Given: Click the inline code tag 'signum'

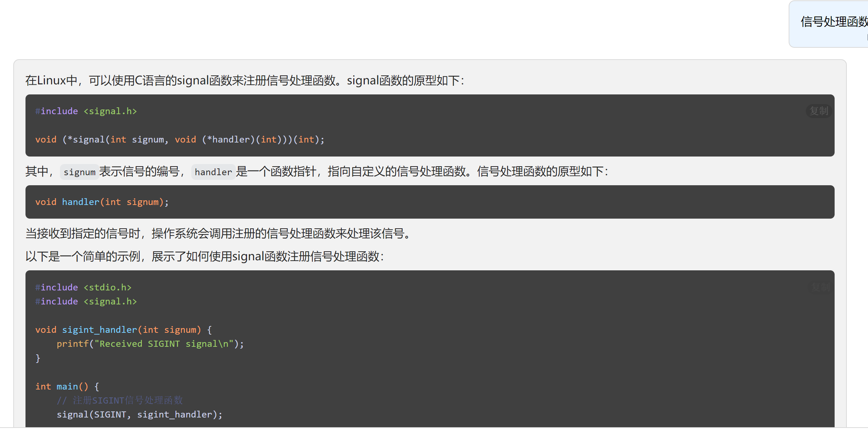Looking at the screenshot, I should click(79, 172).
